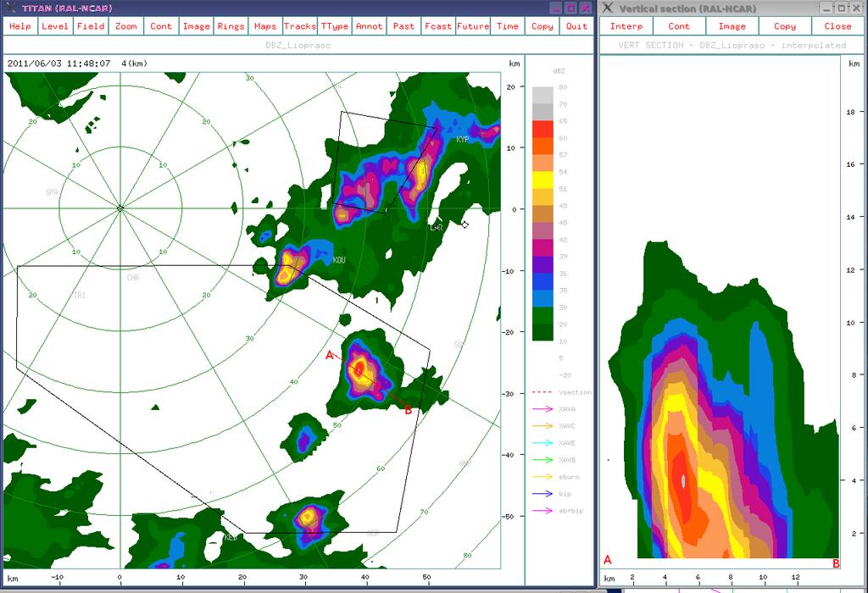Click the darkest green 10–20 dBZ legend swatch
This screenshot has width=868, height=593.
(542, 332)
